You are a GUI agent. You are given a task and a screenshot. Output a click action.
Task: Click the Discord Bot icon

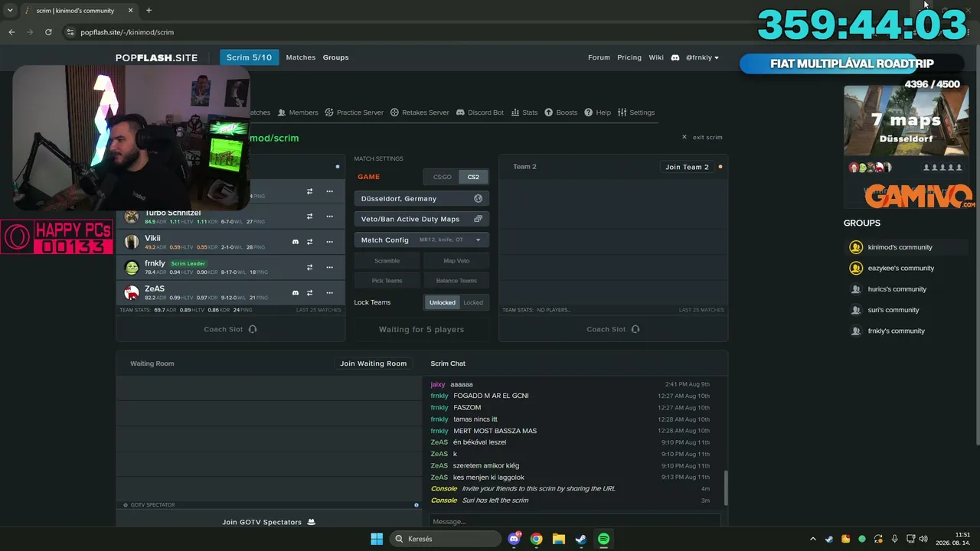[x=460, y=112]
